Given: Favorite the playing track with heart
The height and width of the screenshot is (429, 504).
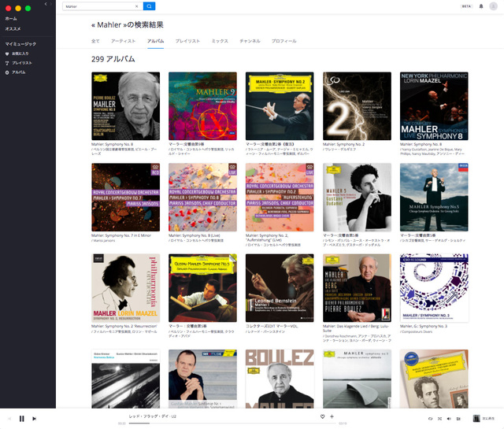Looking at the screenshot, I should (x=322, y=416).
